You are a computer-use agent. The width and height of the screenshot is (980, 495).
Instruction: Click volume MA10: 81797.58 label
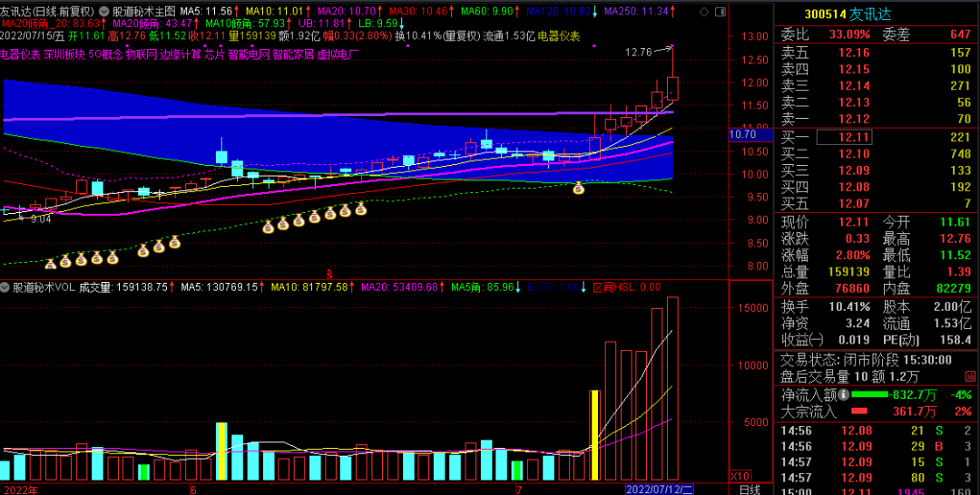point(310,287)
